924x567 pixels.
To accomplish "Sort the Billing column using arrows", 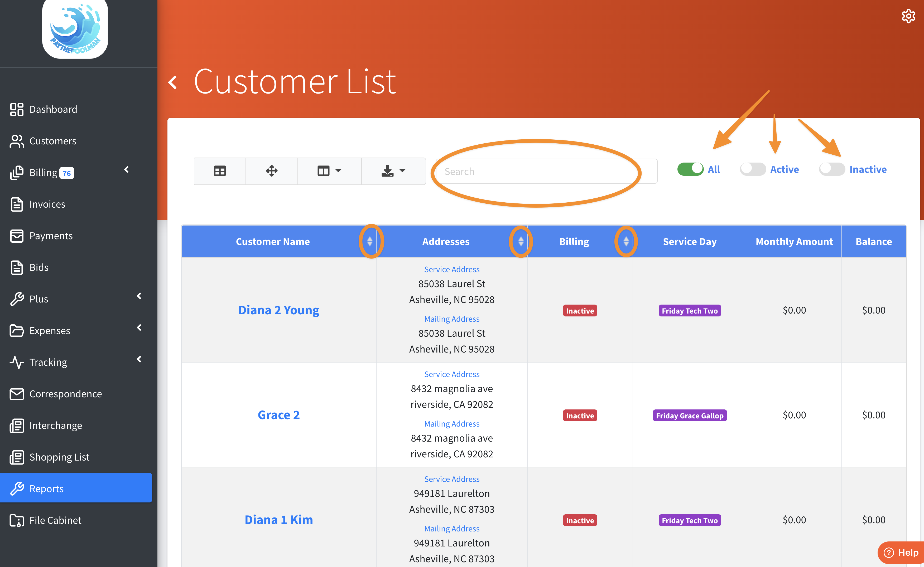I will coord(626,241).
